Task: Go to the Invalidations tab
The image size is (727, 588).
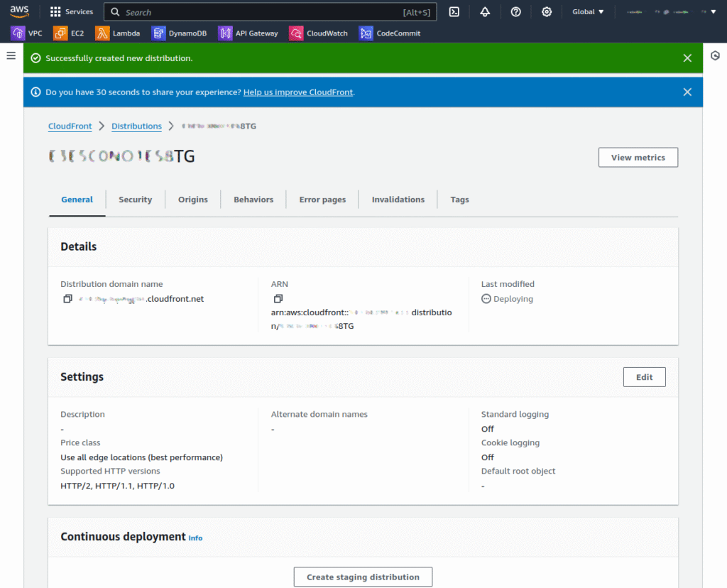Action: (398, 200)
